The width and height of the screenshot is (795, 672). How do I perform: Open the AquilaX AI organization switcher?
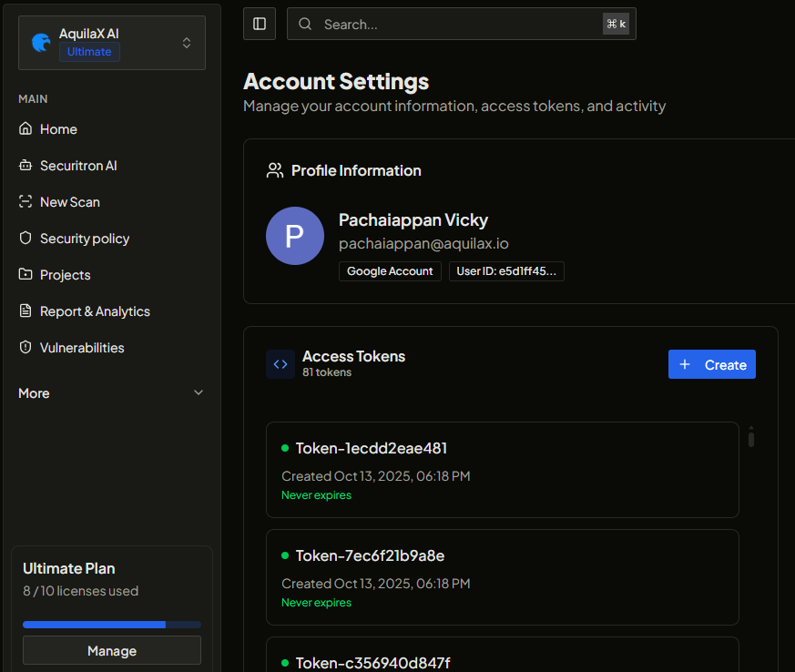point(112,43)
